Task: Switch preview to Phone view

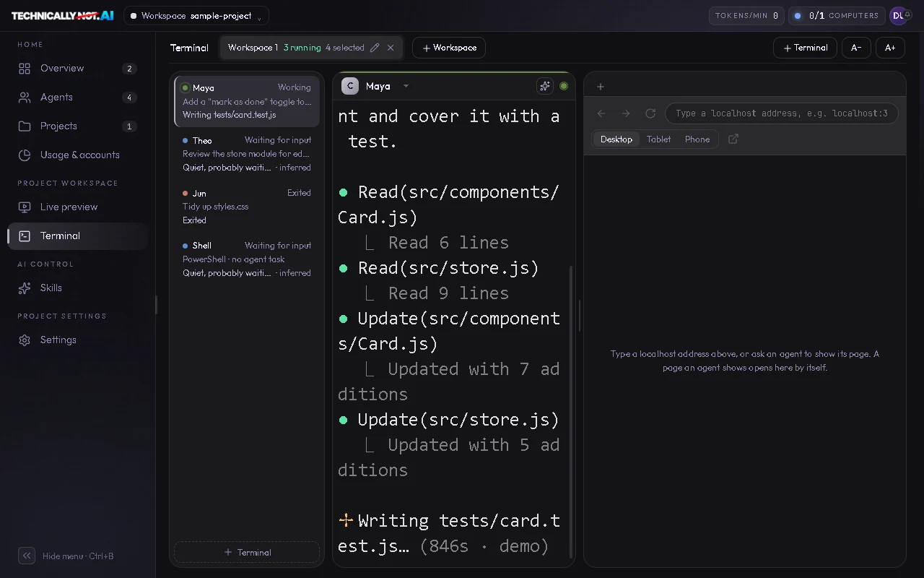Action: tap(697, 139)
